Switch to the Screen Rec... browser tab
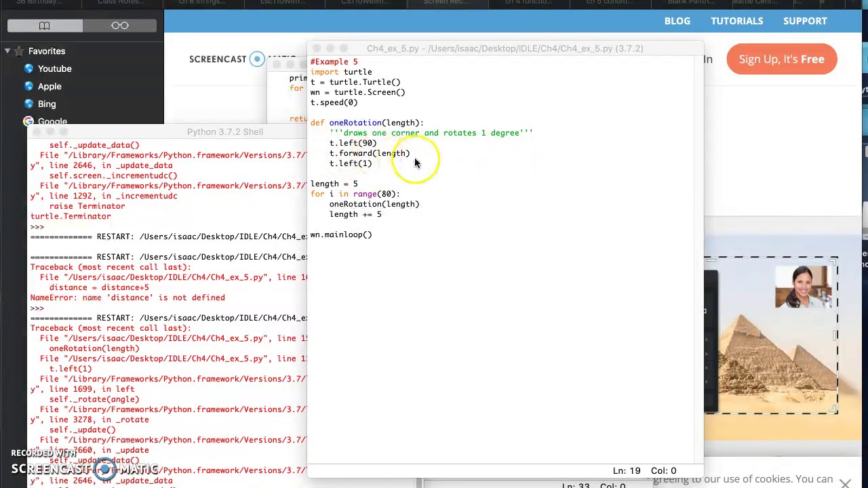This screenshot has height=488, width=868. 446,3
